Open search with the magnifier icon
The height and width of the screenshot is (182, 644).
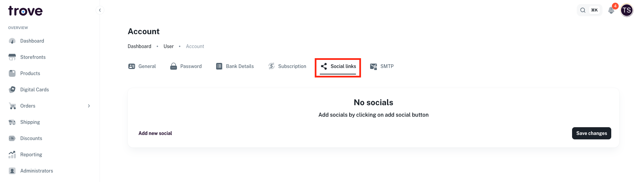tap(583, 10)
